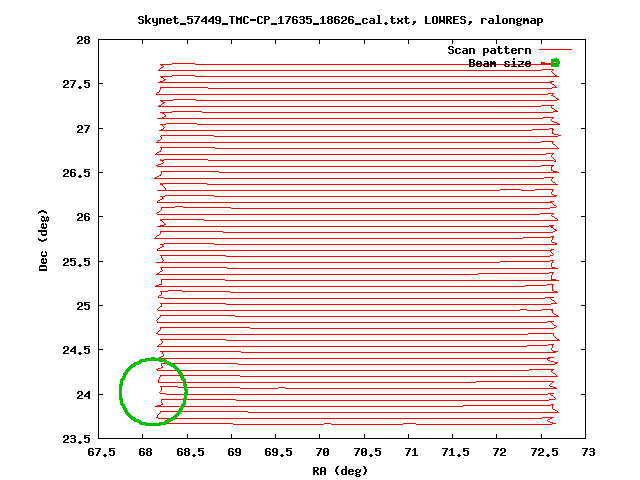Screen dimensions: 640x480
Task: Click y-axis tick label 26
Action: tap(83, 217)
